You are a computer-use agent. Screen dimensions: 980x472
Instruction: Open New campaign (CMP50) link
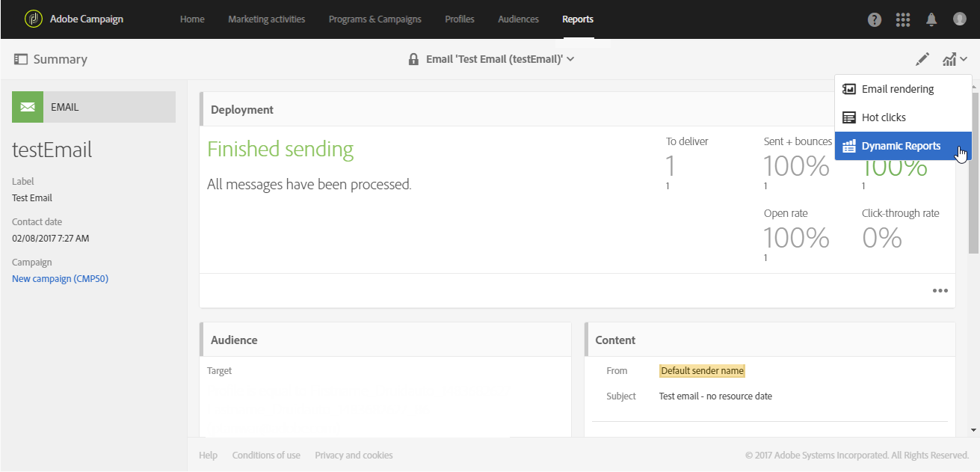tap(61, 279)
